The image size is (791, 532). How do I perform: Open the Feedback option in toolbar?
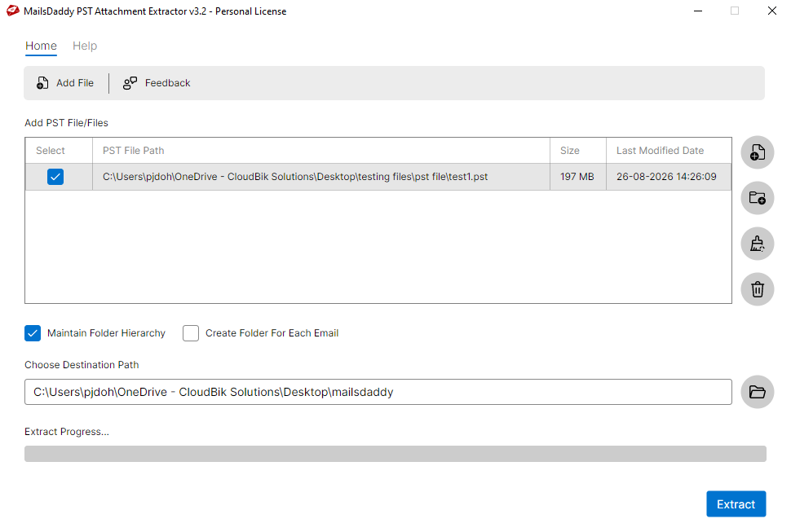pos(157,83)
